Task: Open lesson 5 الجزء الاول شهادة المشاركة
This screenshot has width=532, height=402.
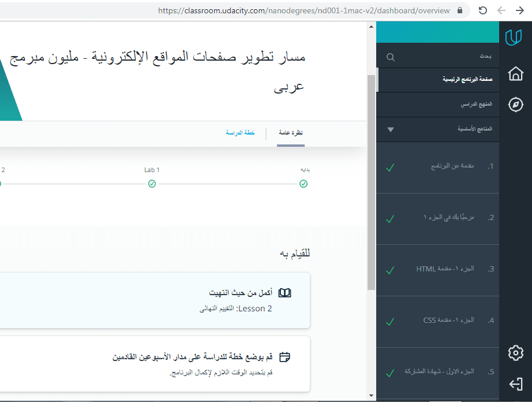Action: (x=438, y=373)
